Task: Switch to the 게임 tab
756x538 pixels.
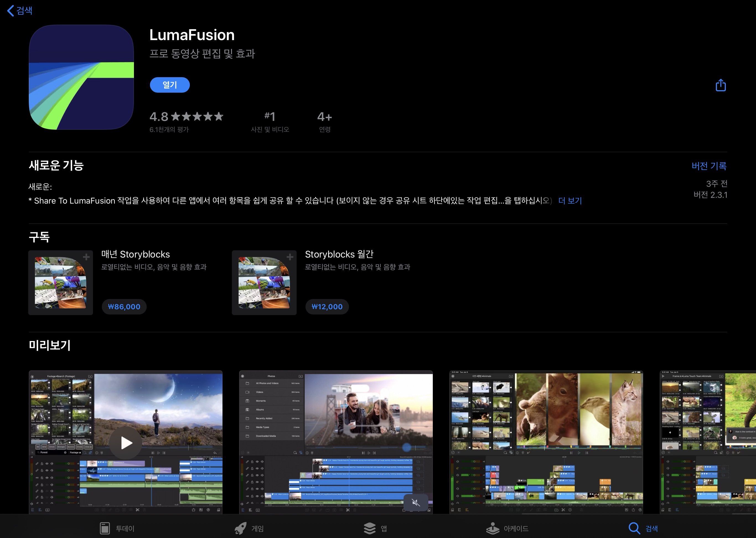Action: coord(249,528)
